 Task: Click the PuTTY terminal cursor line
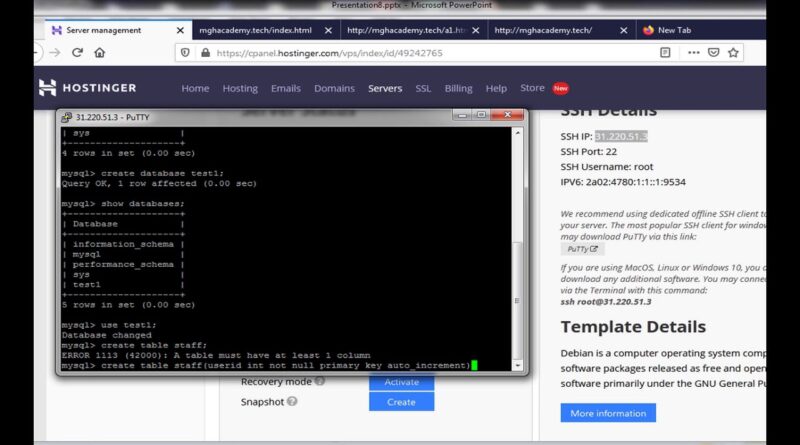[269, 365]
